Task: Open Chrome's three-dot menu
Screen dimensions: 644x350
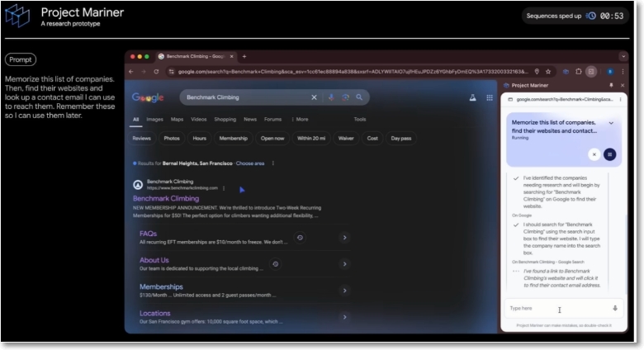Action: pos(623,72)
